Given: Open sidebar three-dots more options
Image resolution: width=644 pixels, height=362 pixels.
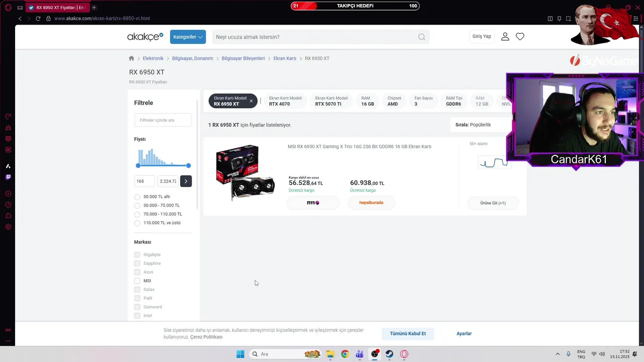Looking at the screenshot, I should click(x=8, y=341).
